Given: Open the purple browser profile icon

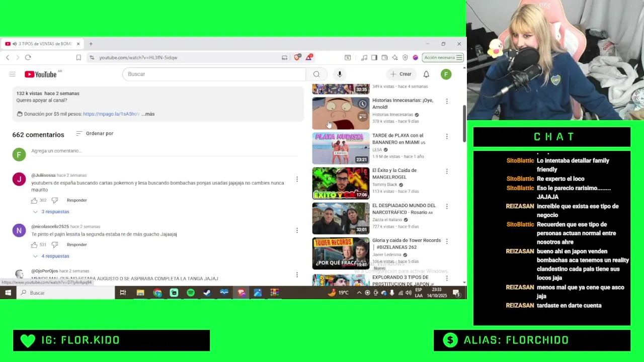Looking at the screenshot, I should pyautogui.click(x=415, y=57).
